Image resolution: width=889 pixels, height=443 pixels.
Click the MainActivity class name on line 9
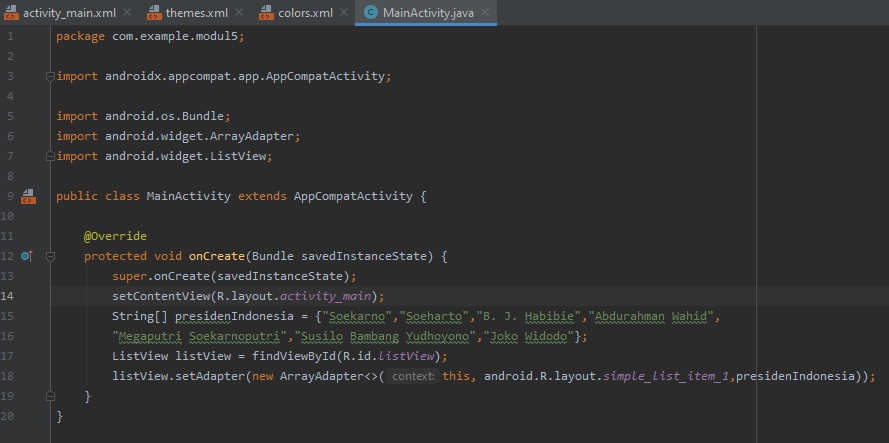189,197
